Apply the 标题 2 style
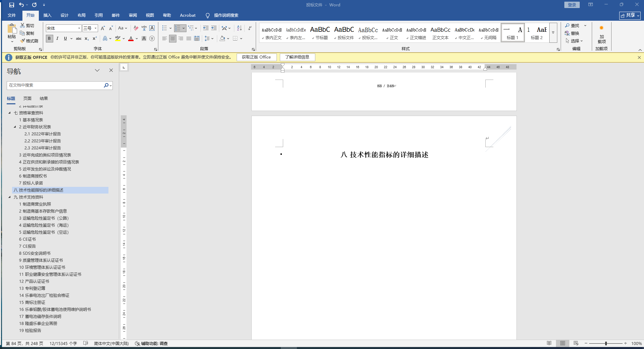644x349 pixels. pyautogui.click(x=537, y=33)
